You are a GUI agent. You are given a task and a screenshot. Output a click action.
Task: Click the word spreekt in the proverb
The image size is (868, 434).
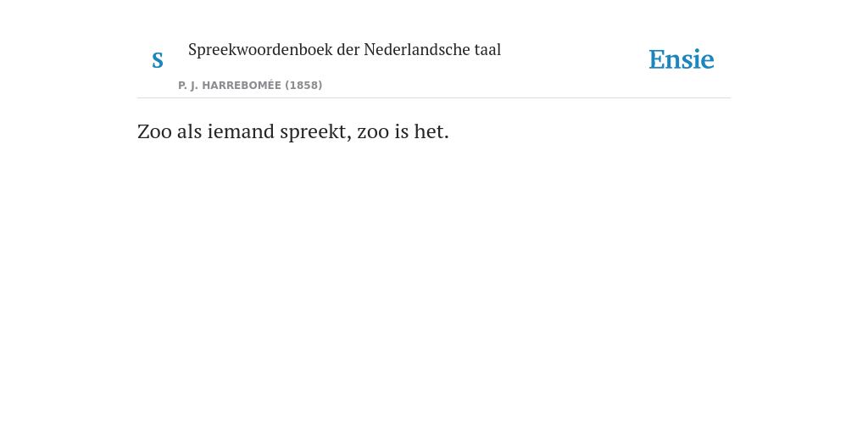(x=315, y=132)
